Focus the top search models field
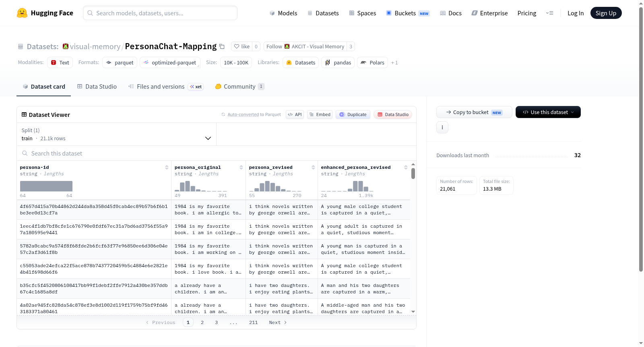The width and height of the screenshot is (644, 347). tap(160, 13)
